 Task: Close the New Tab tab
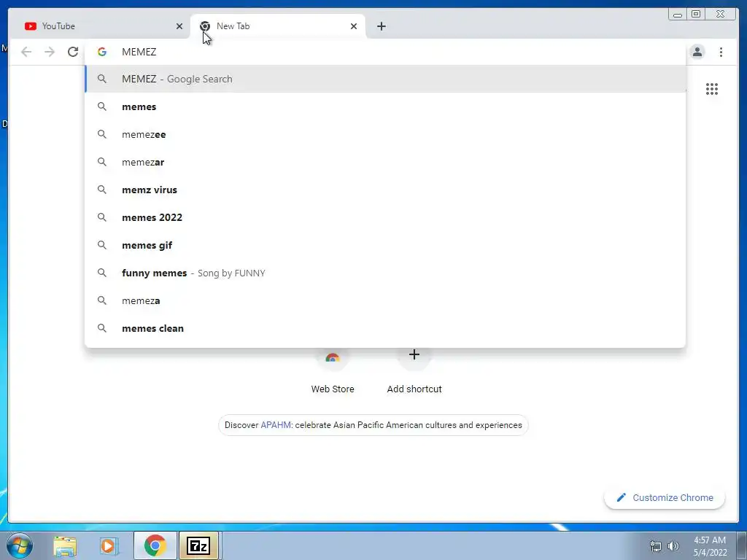[x=354, y=26]
